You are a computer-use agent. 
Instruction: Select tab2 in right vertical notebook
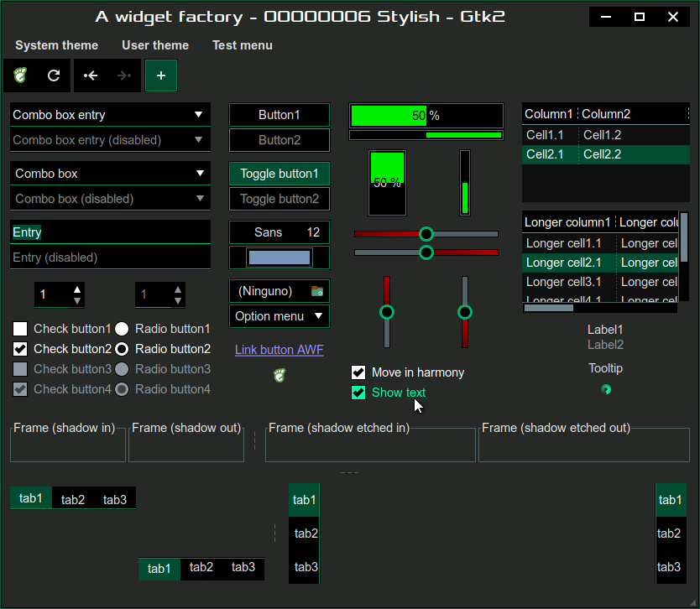(x=669, y=534)
